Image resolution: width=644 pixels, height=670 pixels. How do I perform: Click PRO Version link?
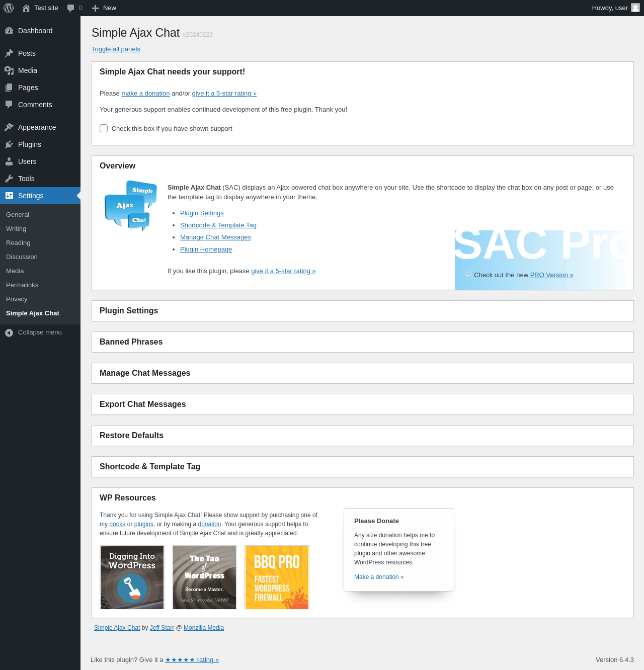pyautogui.click(x=551, y=275)
